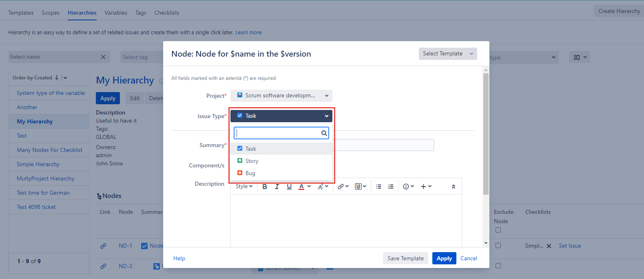Check the Exclude Node header checkbox
The height and width of the screenshot is (279, 644).
(x=498, y=230)
